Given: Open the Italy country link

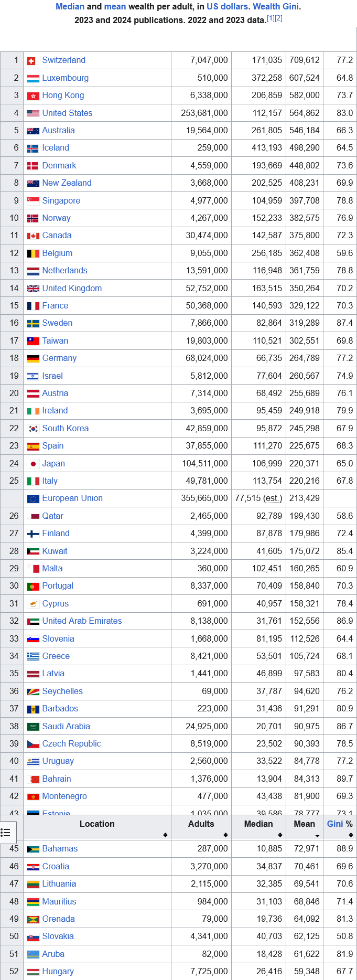Looking at the screenshot, I should tap(50, 481).
